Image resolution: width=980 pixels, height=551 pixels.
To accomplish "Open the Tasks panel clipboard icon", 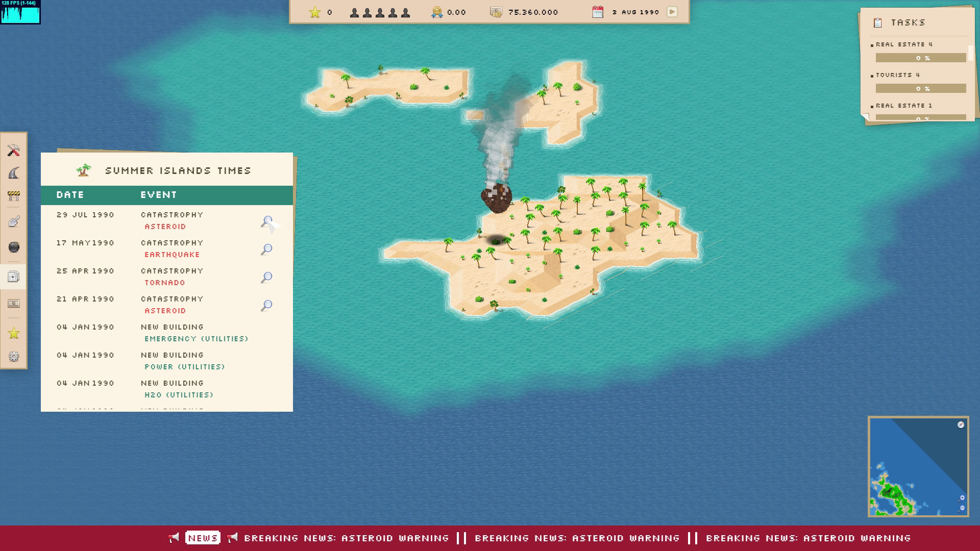I will coord(878,22).
